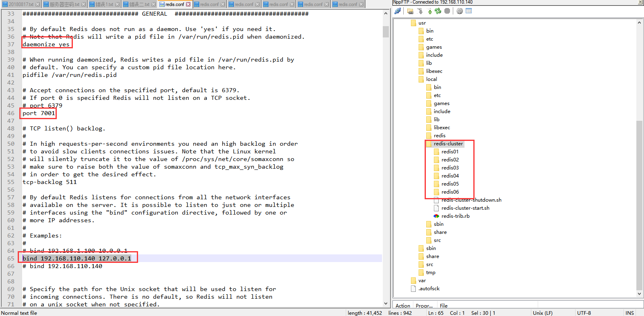Image resolution: width=644 pixels, height=316 pixels.
Task: Select the redis06 folder
Action: pyautogui.click(x=450, y=192)
